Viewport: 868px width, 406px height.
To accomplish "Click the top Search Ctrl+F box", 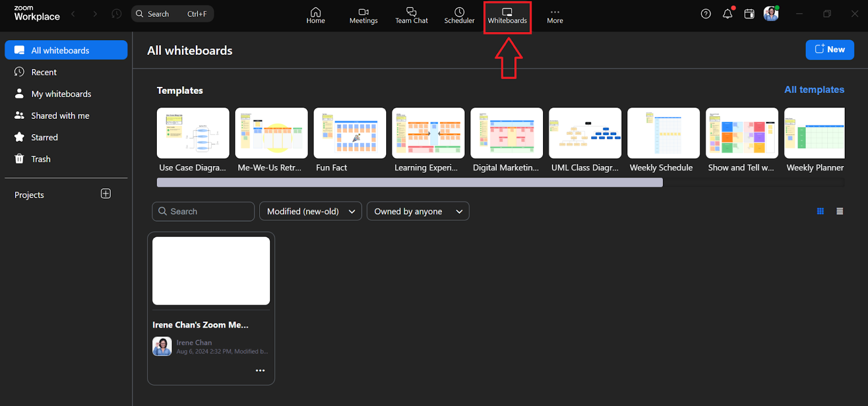I will [x=173, y=14].
